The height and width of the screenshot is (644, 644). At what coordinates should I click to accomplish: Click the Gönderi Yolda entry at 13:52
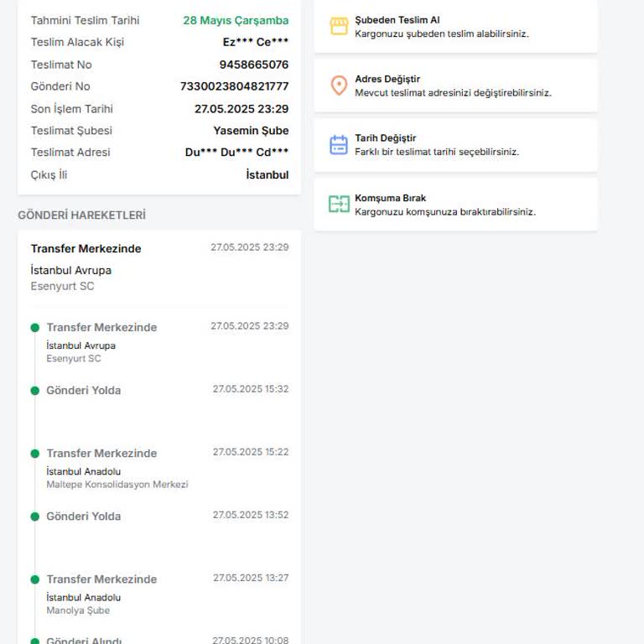click(x=83, y=517)
